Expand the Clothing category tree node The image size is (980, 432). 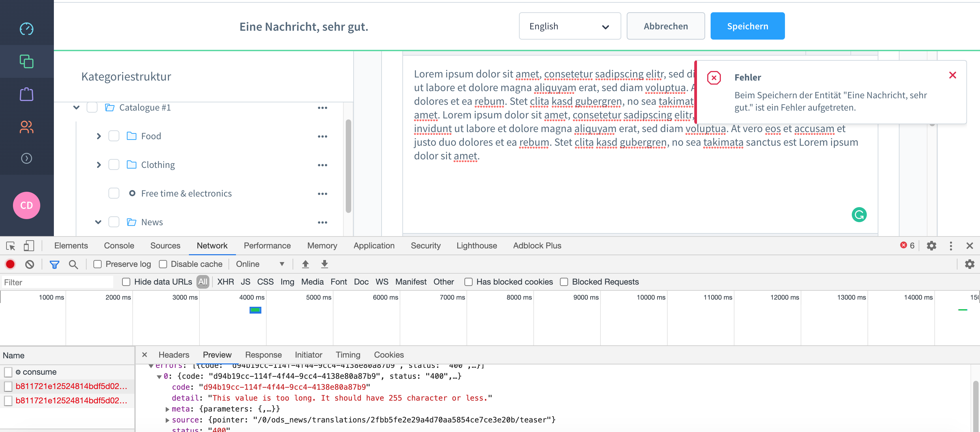click(99, 164)
